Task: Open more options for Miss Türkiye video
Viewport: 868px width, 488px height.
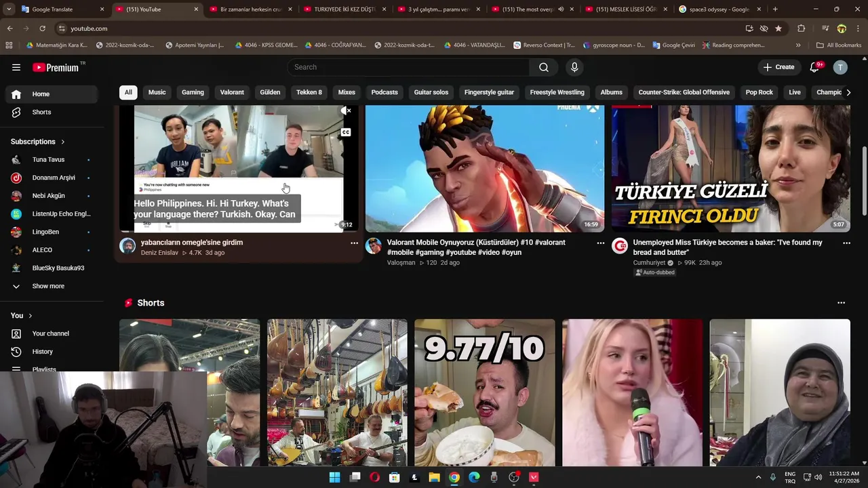Action: (846, 243)
